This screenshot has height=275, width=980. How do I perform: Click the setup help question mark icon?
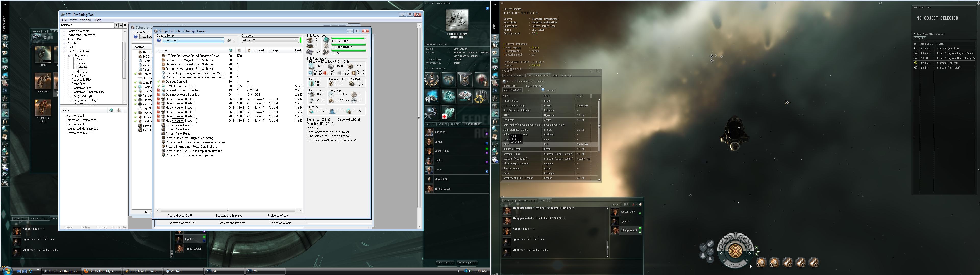(x=159, y=40)
